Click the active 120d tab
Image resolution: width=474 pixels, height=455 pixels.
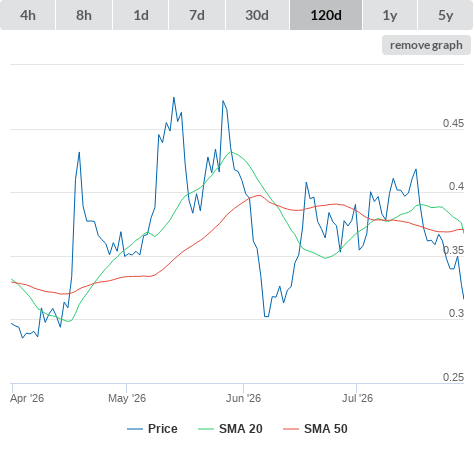pos(326,15)
